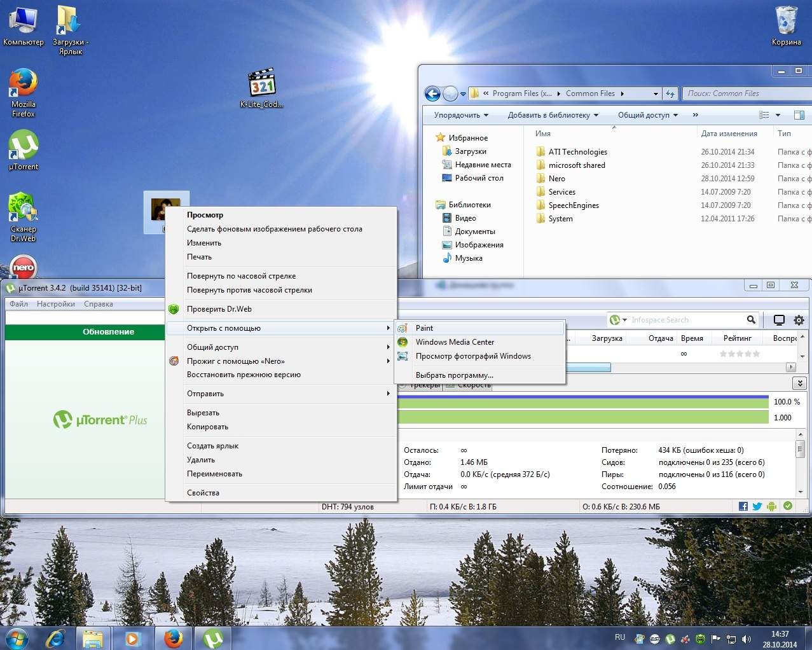The width and height of the screenshot is (812, 650).
Task: Open Свойства from context menu
Action: [281, 493]
